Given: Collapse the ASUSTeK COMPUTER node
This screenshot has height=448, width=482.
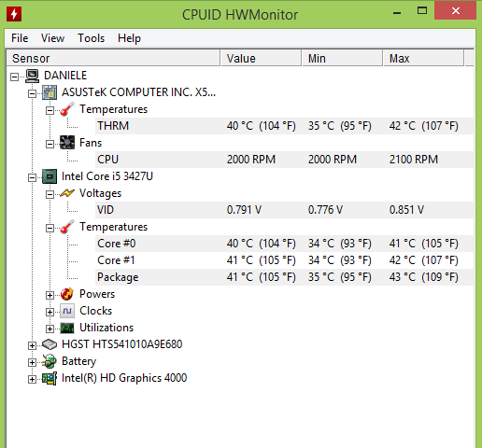Looking at the screenshot, I should (x=32, y=93).
